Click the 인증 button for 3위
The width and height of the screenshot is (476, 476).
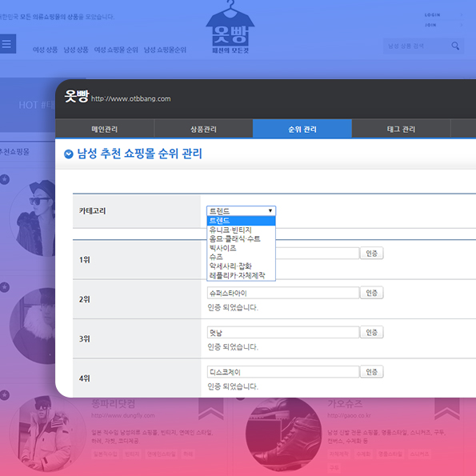(371, 332)
